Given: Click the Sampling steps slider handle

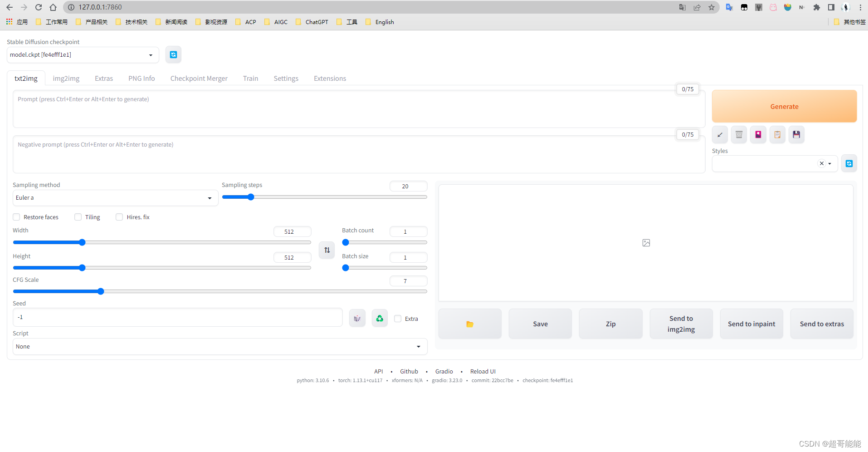Looking at the screenshot, I should click(x=251, y=197).
